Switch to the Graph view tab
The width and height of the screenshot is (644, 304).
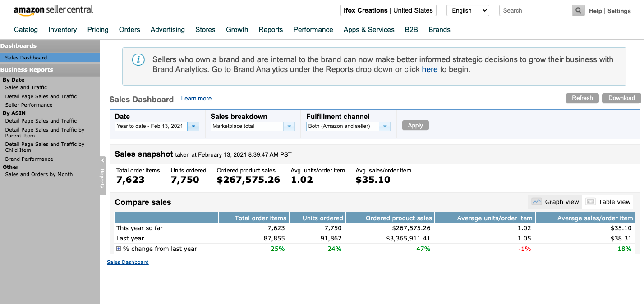(x=555, y=202)
